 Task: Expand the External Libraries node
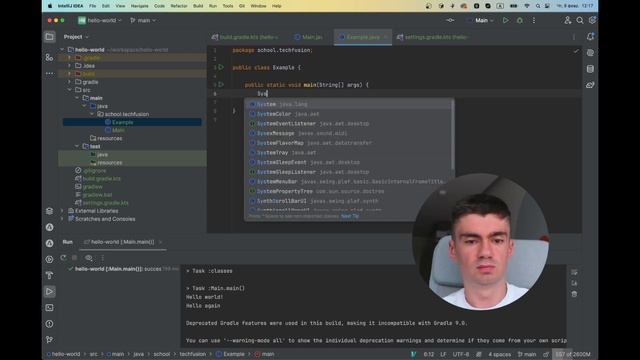(62, 211)
